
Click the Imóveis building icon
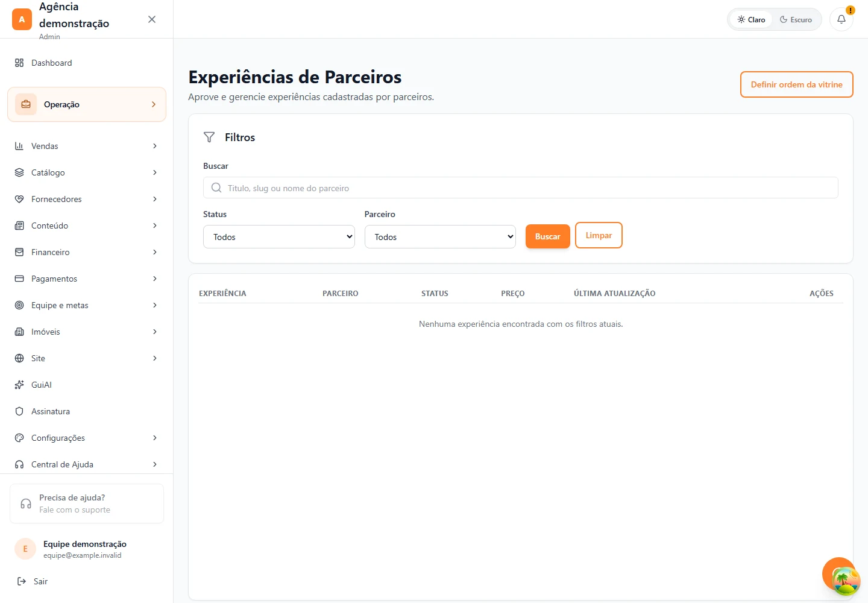[19, 332]
